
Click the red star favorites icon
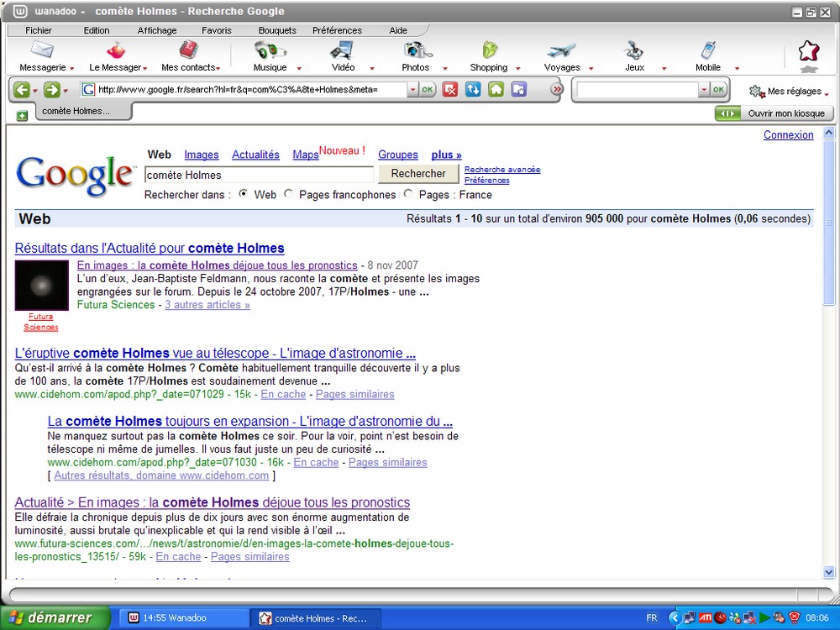coord(808,52)
